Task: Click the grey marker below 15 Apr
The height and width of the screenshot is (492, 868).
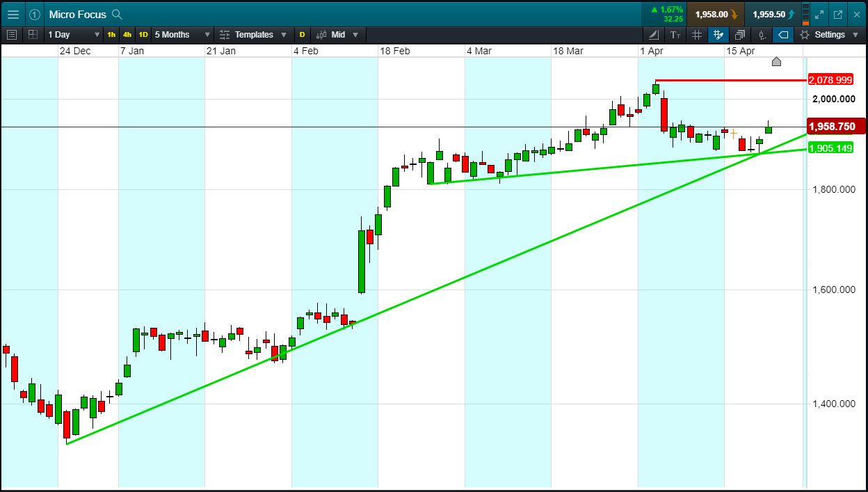Action: [x=777, y=62]
